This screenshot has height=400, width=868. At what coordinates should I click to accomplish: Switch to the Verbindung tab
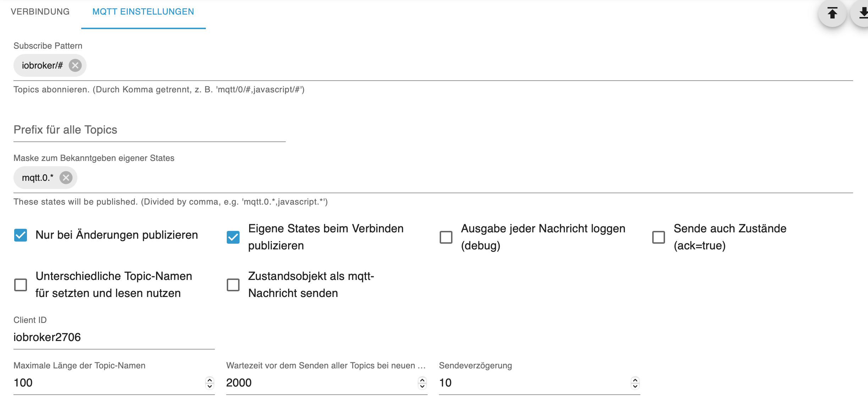(40, 12)
